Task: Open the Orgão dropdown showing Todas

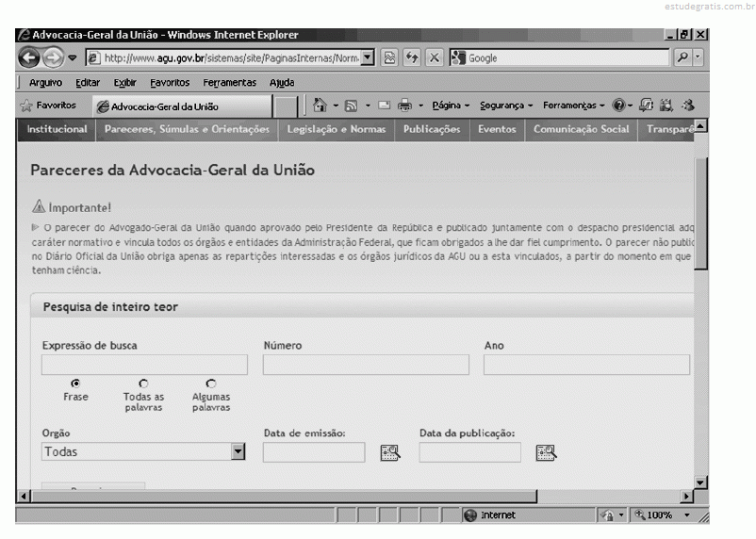Action: 143,451
